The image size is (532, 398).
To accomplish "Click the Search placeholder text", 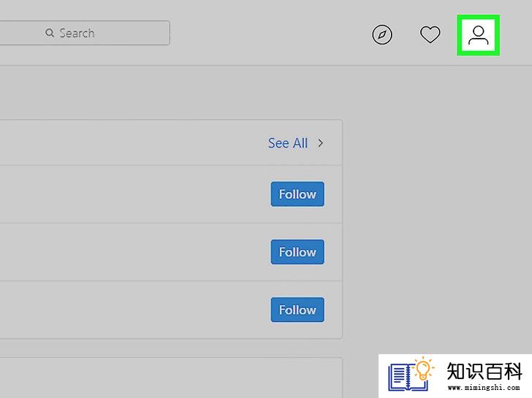I will pyautogui.click(x=77, y=33).
